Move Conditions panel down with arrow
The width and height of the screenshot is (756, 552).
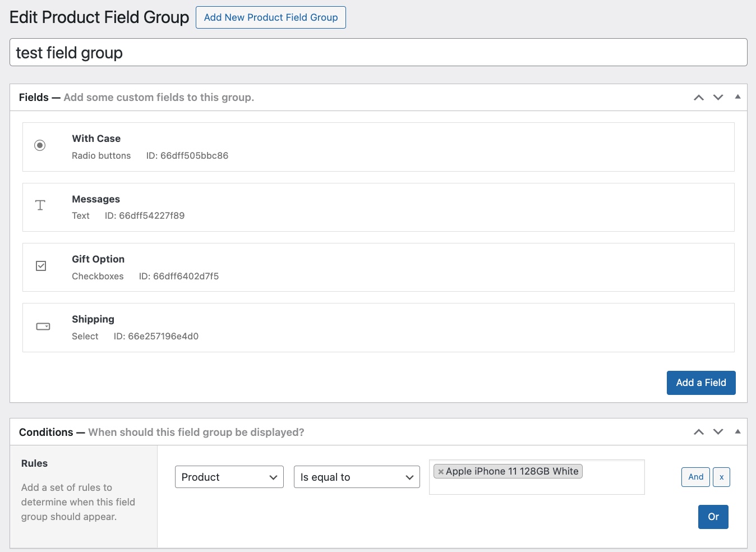click(718, 432)
